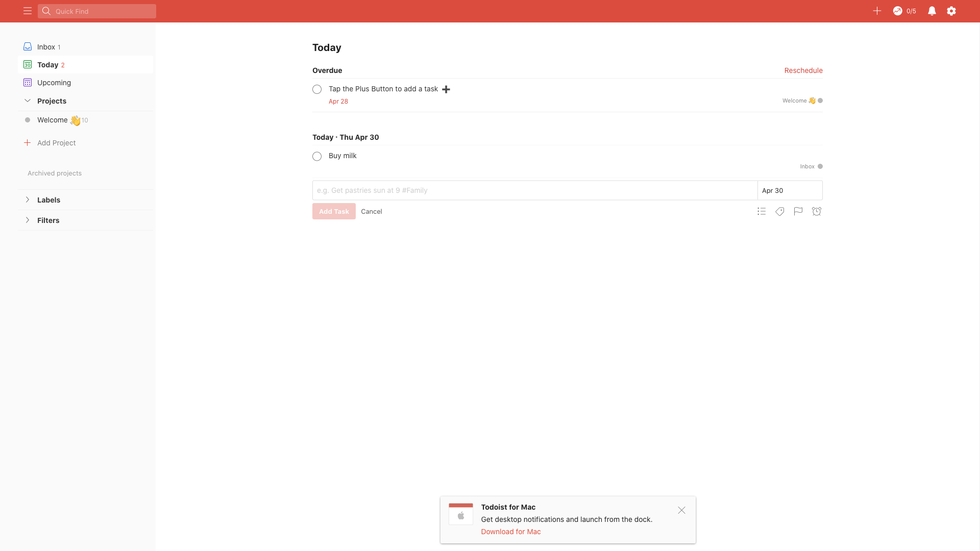Open settings gear menu
The image size is (980, 551).
(x=951, y=11)
